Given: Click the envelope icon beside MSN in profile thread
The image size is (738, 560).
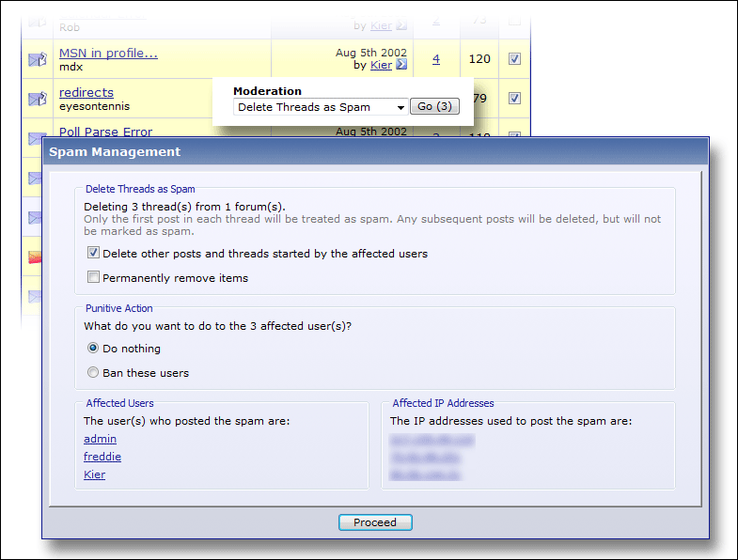Looking at the screenshot, I should (37, 59).
